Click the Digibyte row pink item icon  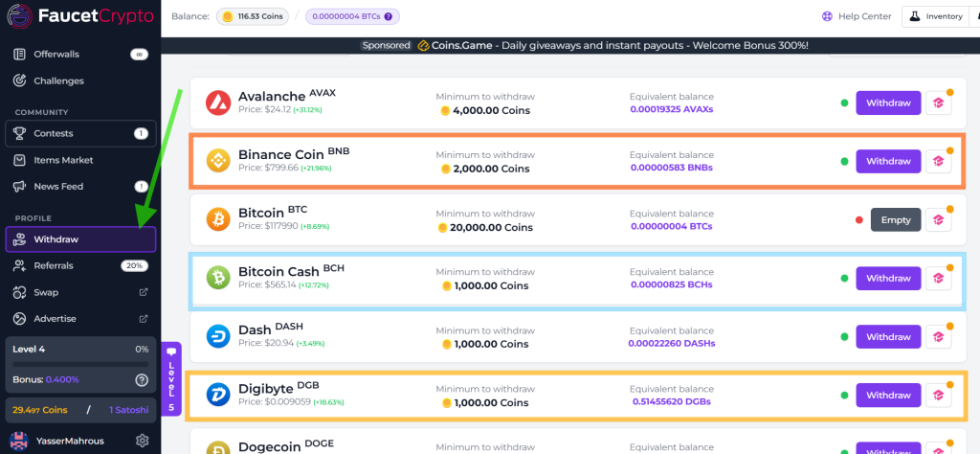pyautogui.click(x=938, y=396)
